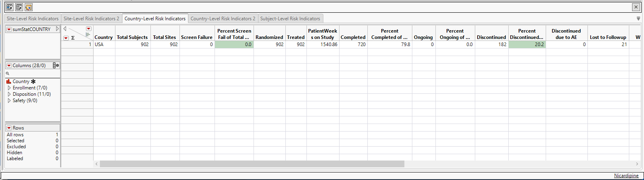Select the Country column in Columns list
Viewport: 644px width, 180px height.
pyautogui.click(x=21, y=81)
